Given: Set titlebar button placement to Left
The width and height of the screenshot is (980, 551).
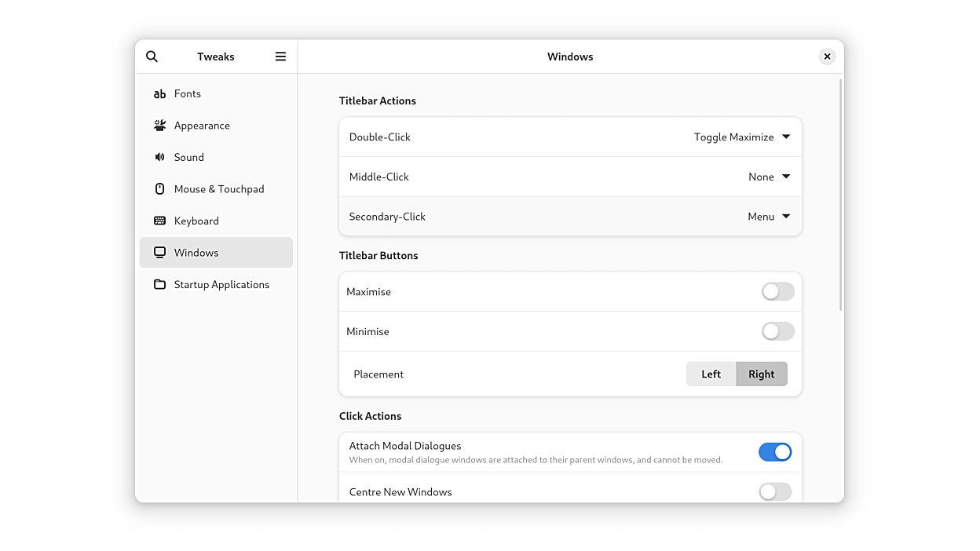Looking at the screenshot, I should tap(711, 374).
